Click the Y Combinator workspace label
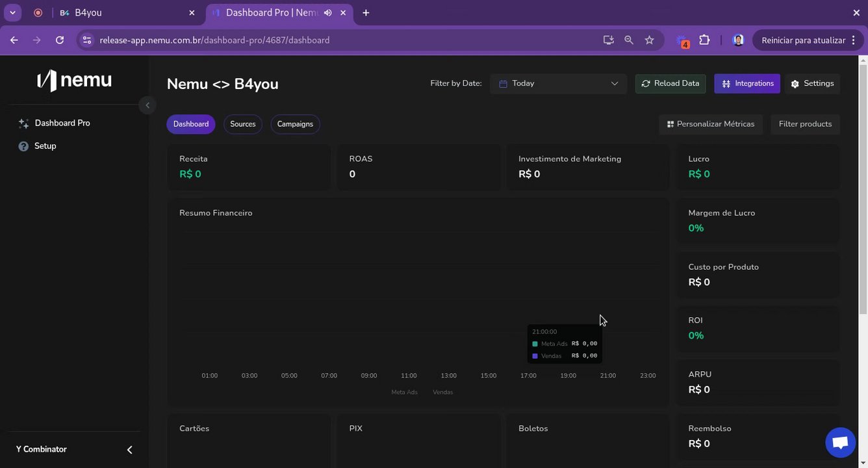 [x=42, y=449]
